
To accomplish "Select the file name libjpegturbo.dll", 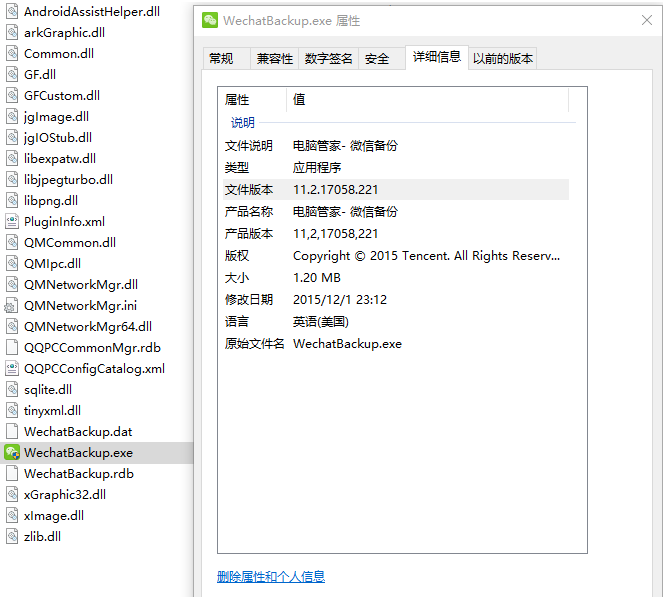I will coord(68,180).
